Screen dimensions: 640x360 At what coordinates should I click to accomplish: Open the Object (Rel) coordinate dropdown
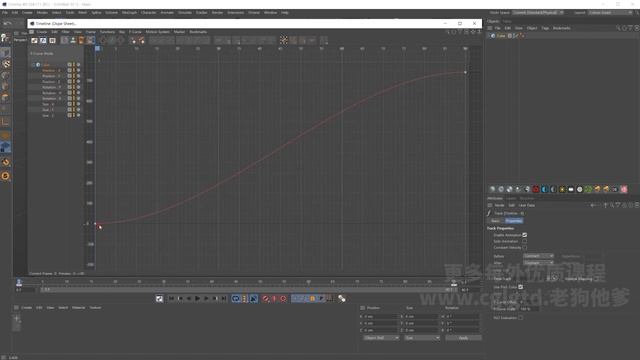pyautogui.click(x=381, y=338)
